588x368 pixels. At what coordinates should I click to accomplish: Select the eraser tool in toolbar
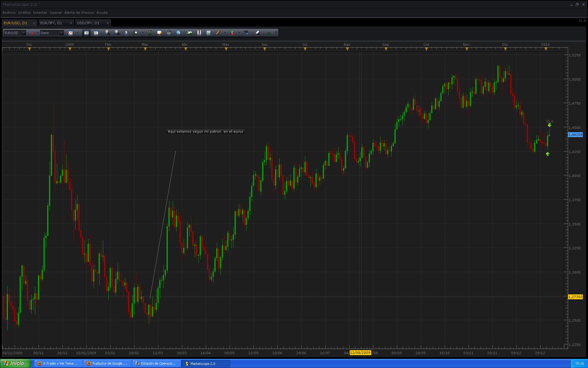258,33
